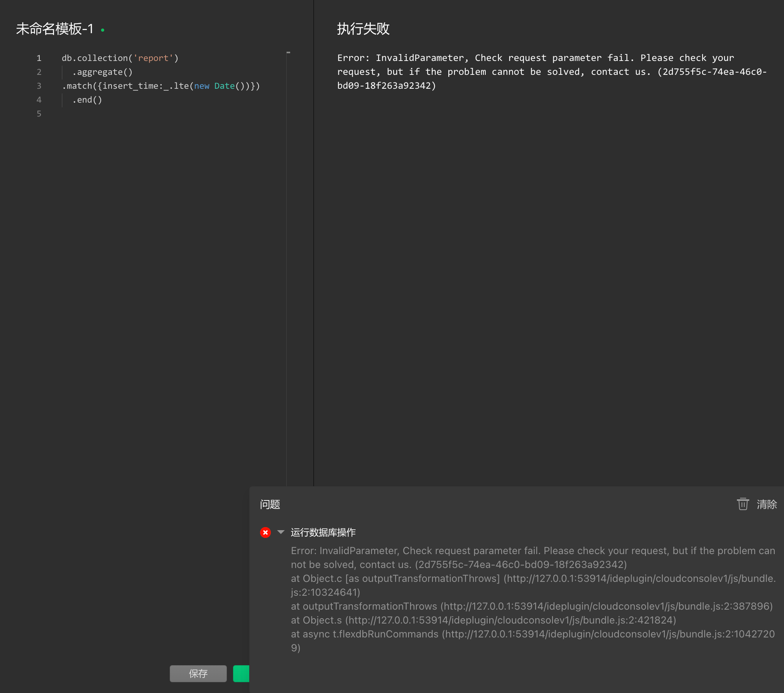This screenshot has width=784, height=693.
Task: Click inside the .match insert_time line
Action: tap(161, 86)
